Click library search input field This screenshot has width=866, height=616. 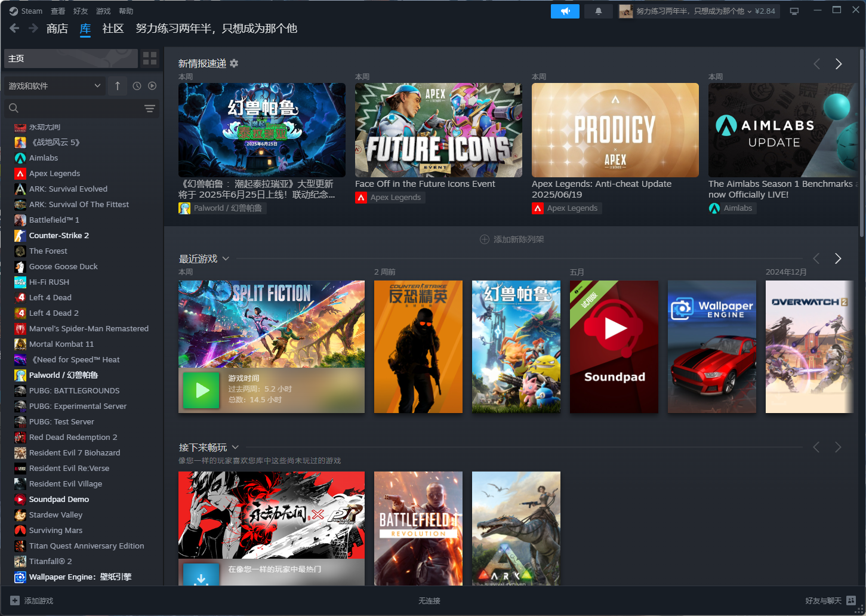click(82, 108)
